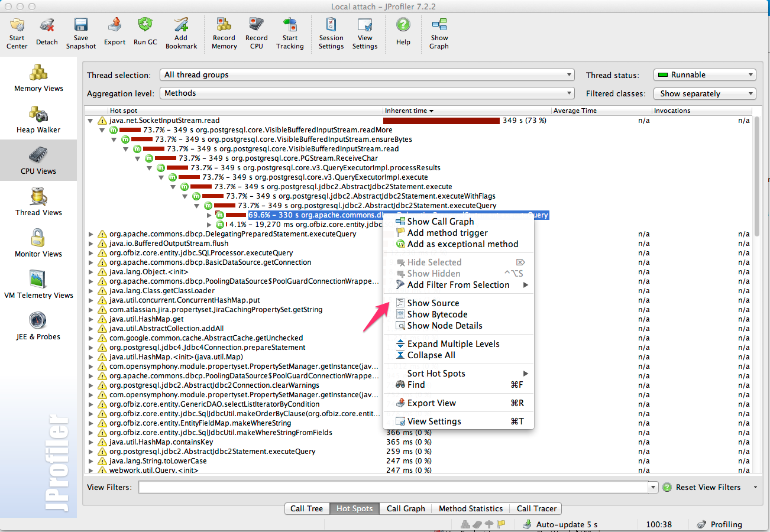Click the Hot spot column header
The width and height of the screenshot is (770, 532).
coord(244,111)
